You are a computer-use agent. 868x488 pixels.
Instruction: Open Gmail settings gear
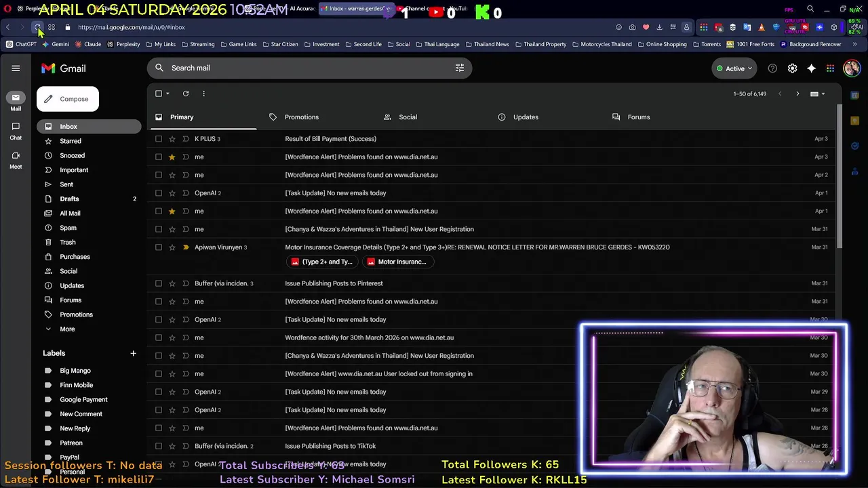(x=792, y=68)
